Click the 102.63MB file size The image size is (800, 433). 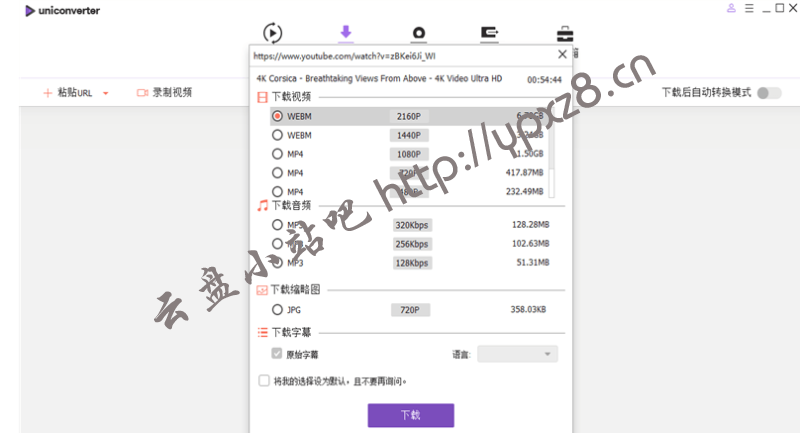[x=531, y=243]
